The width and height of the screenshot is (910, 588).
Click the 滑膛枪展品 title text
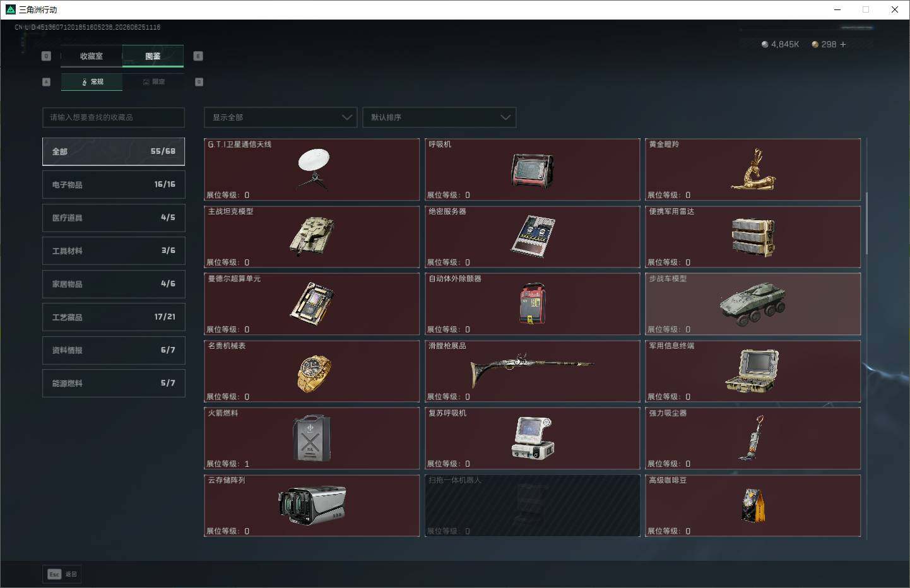tap(447, 346)
